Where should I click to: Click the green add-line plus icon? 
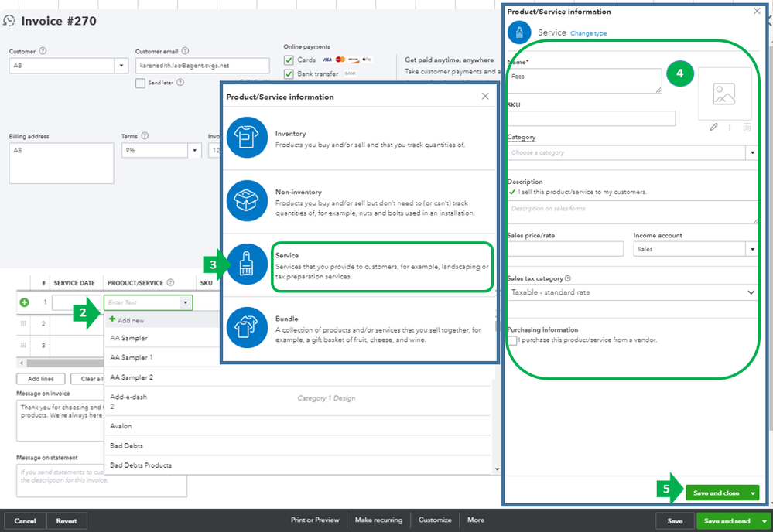click(x=24, y=302)
